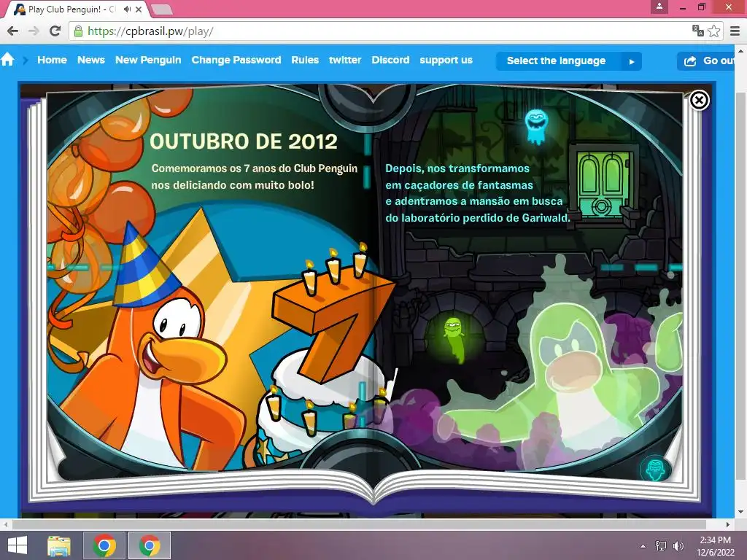This screenshot has width=747, height=560.
Task: Go back using the browser back arrow
Action: pyautogui.click(x=13, y=31)
